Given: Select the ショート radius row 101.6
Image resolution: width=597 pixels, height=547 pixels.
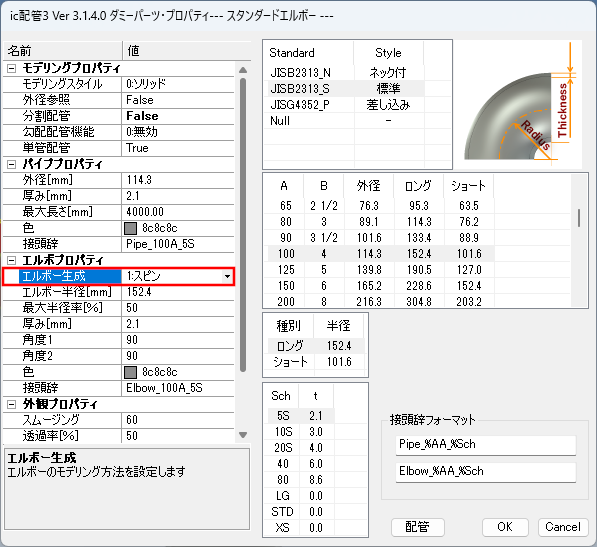Looking at the screenshot, I should pos(316,362).
